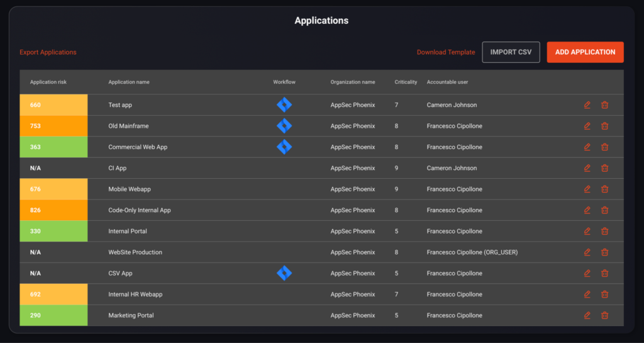Edit Code-Only Internal App
This screenshot has width=644, height=343.
point(587,210)
